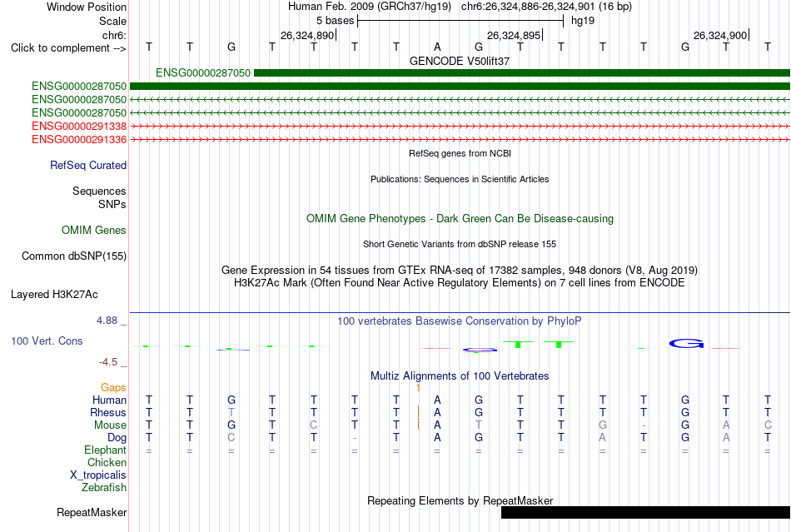Click the SNPs track label

click(x=112, y=204)
